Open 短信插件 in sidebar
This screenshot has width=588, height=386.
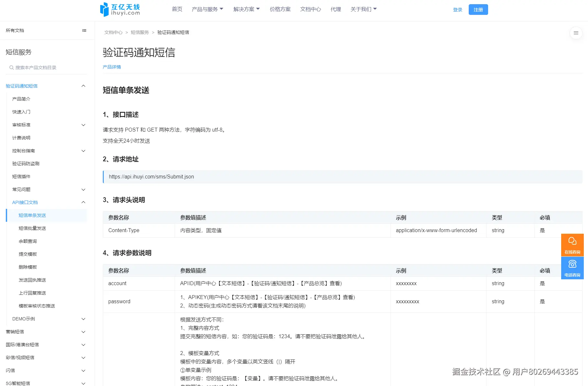click(x=21, y=177)
